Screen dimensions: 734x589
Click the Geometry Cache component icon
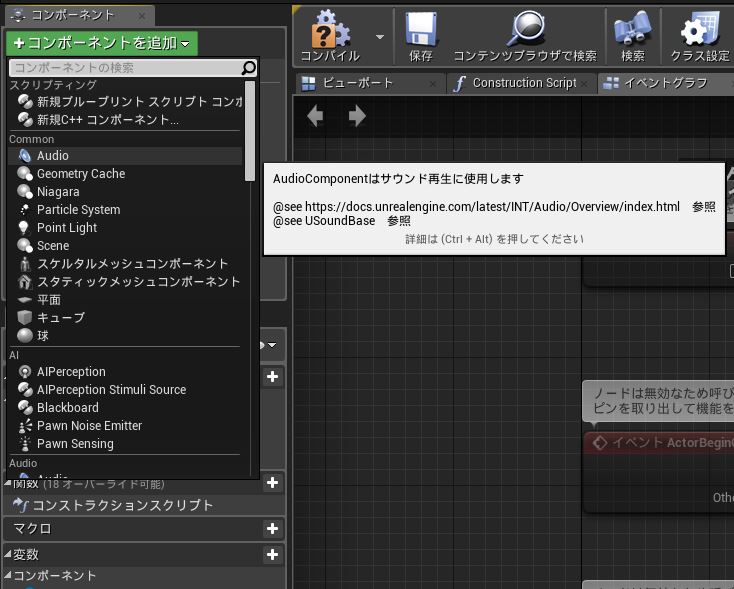[x=24, y=174]
